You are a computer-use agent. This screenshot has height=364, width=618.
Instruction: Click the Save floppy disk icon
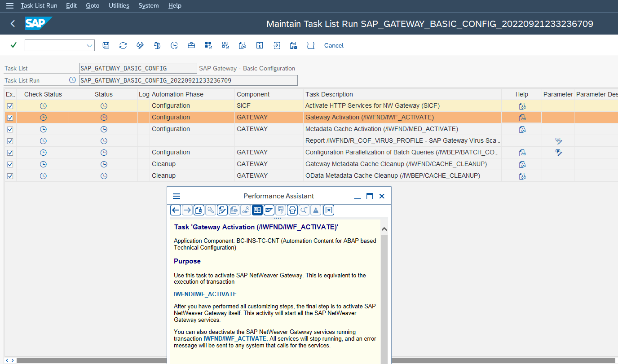pos(106,45)
